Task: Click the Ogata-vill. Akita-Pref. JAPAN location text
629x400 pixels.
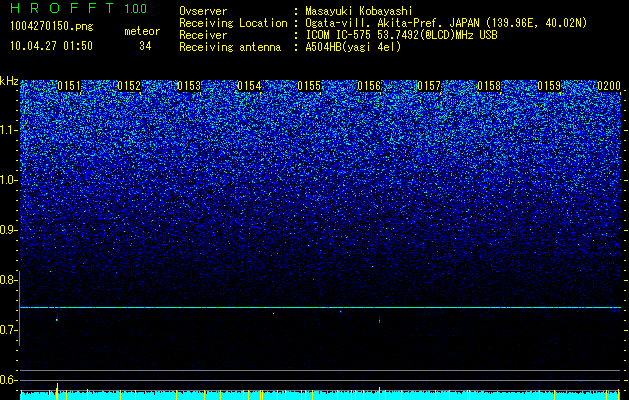Action: click(x=446, y=23)
